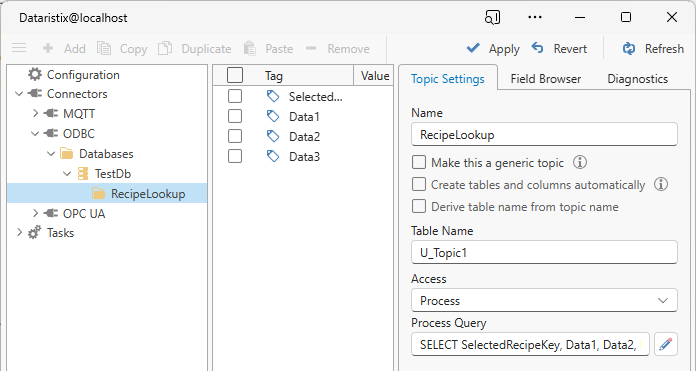This screenshot has height=371, width=696.
Task: Click the Copy pages icon
Action: [x=104, y=48]
